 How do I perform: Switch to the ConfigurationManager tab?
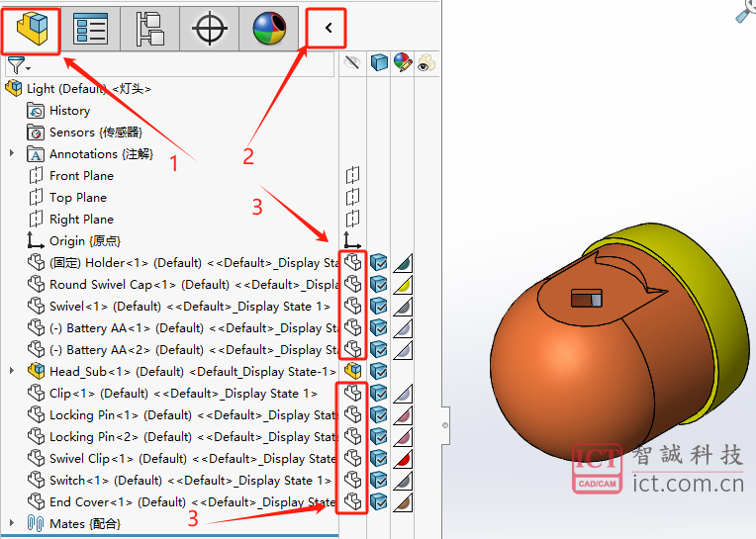point(150,29)
